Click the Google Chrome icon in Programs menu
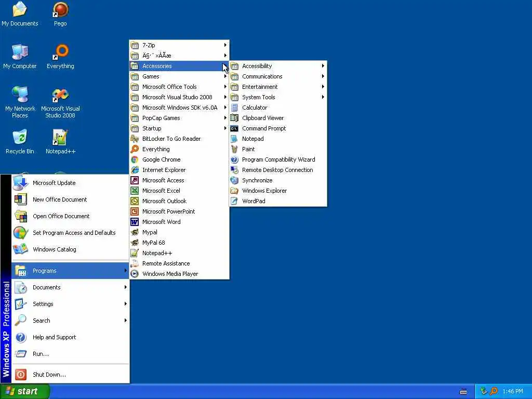532x399 pixels. [135, 159]
